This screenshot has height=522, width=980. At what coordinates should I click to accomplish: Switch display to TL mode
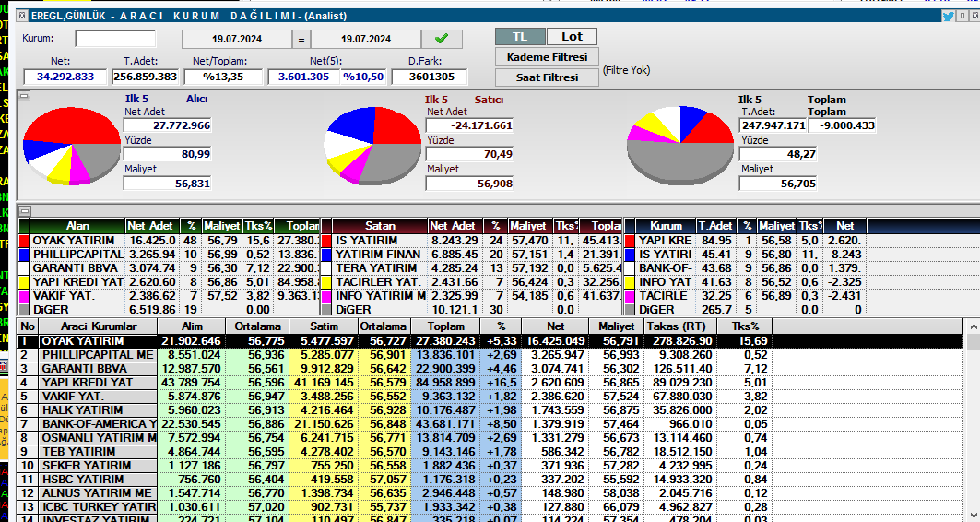520,37
